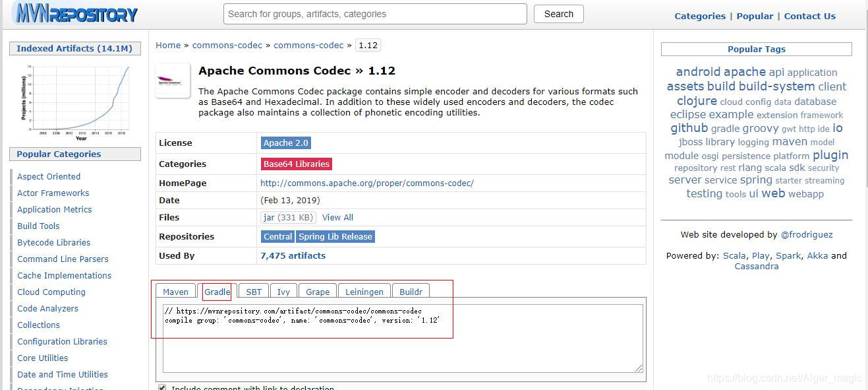Open the commons.apache.org homepage link
Viewport: 868px width, 390px height.
coord(367,183)
